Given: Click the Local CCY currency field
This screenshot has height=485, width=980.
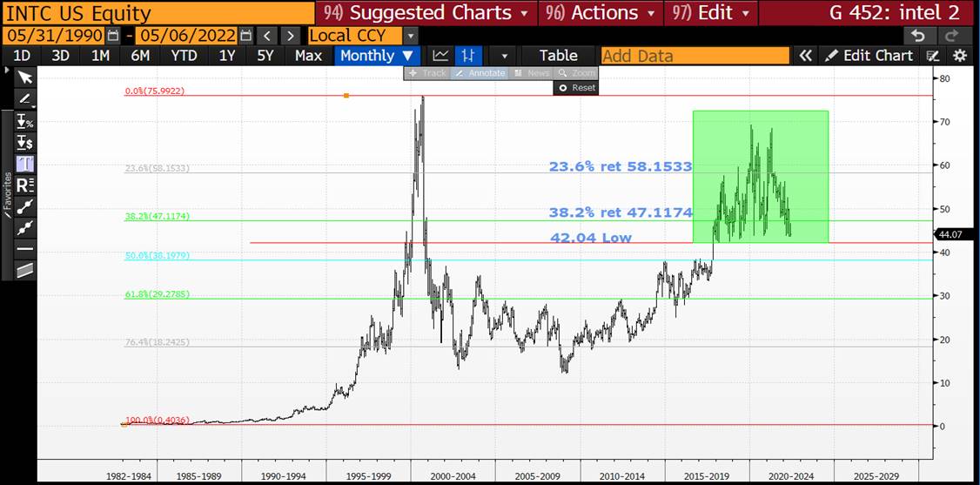Looking at the screenshot, I should tap(355, 36).
